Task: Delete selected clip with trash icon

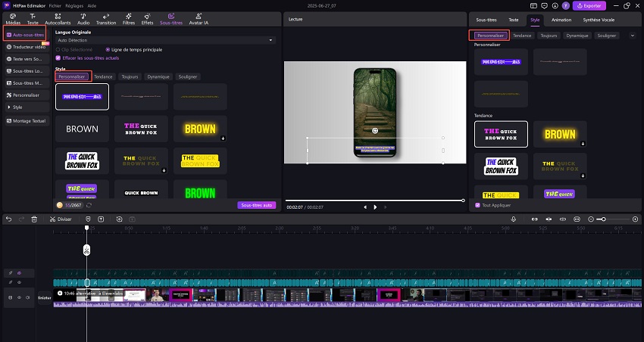Action: coord(34,219)
